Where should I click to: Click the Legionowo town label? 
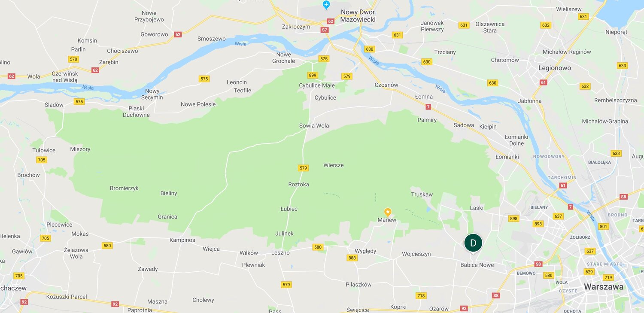pyautogui.click(x=555, y=68)
